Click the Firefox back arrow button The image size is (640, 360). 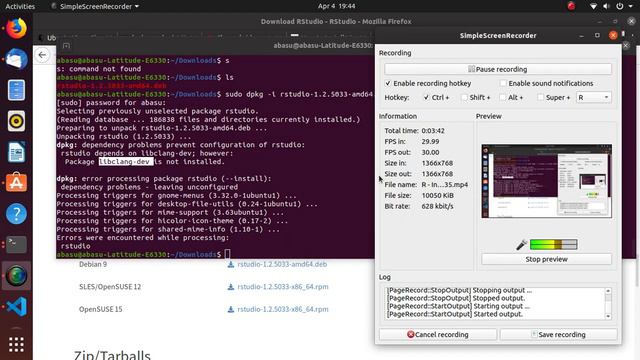point(42,55)
